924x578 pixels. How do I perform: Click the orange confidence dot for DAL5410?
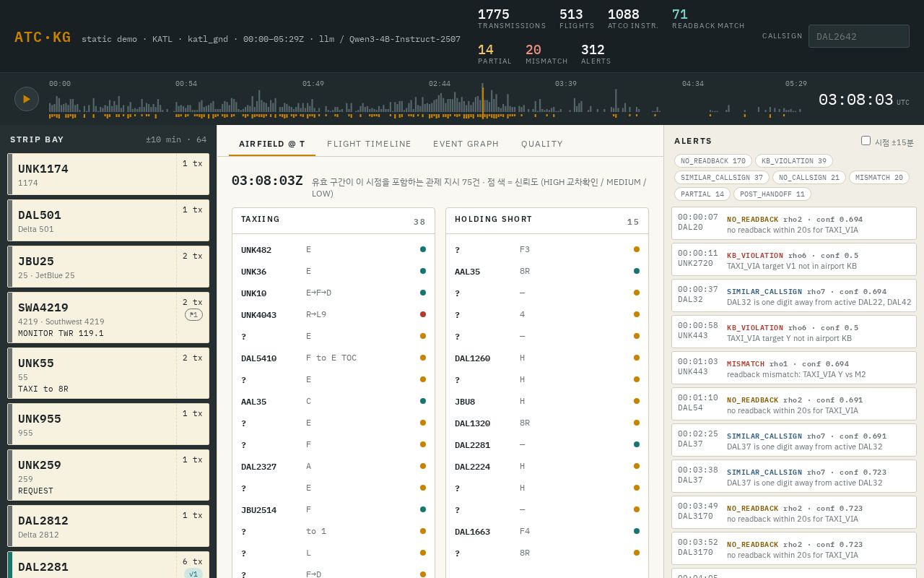point(423,358)
